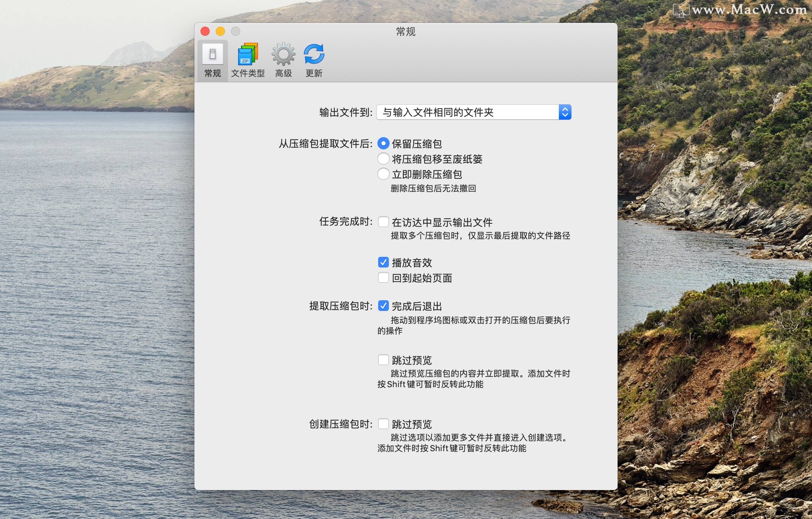
Task: Click the blue dropdown chevron arrows
Action: pyautogui.click(x=565, y=112)
